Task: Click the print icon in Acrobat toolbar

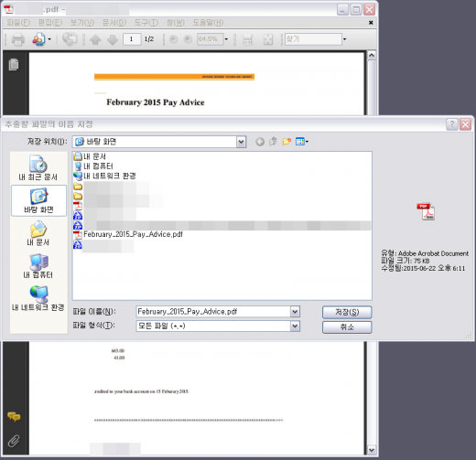Action: click(x=17, y=39)
